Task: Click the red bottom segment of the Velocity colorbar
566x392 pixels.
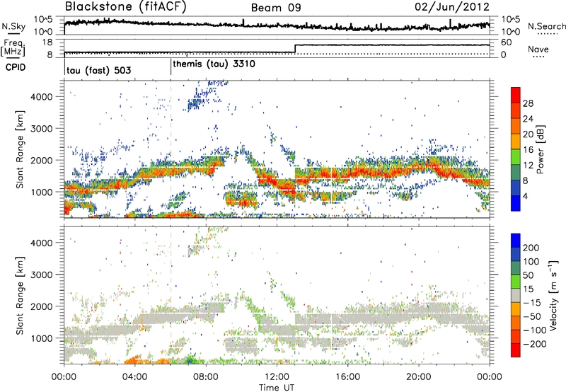Action: (516, 350)
